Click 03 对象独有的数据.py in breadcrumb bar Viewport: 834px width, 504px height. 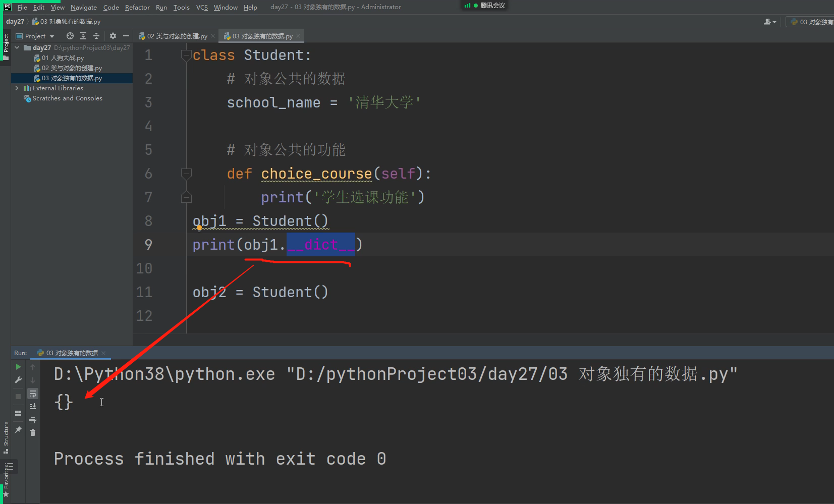point(66,22)
